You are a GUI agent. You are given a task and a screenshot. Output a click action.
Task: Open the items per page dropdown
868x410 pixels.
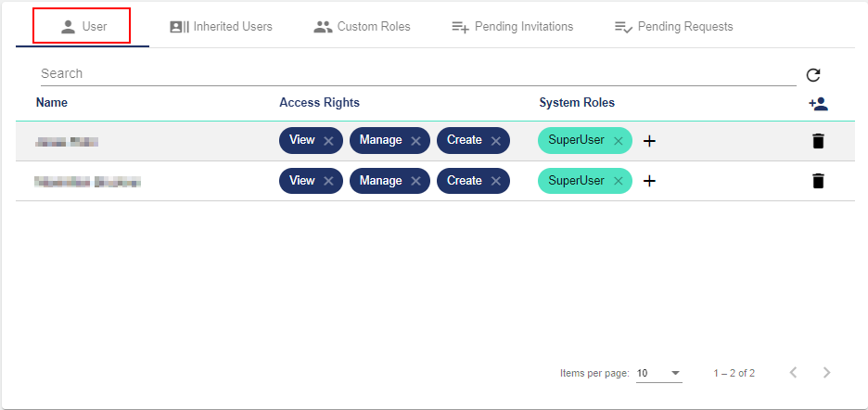pyautogui.click(x=659, y=373)
